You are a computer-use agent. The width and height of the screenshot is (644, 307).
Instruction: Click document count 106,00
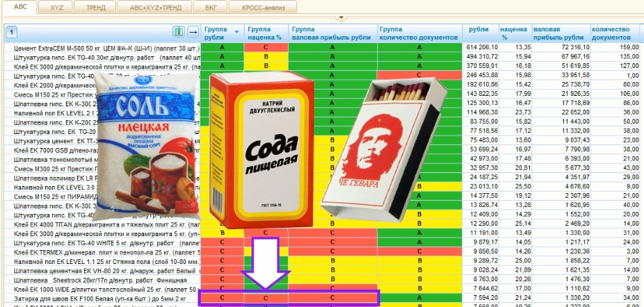[x=628, y=94]
